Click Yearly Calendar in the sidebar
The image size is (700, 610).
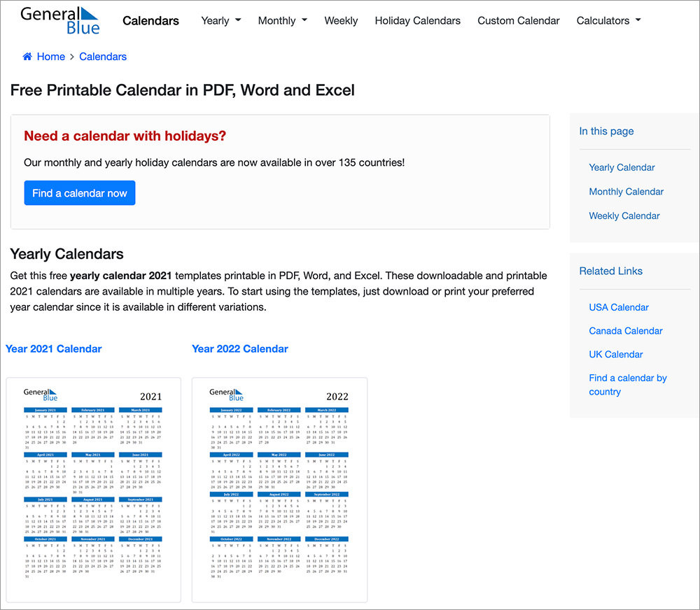click(622, 167)
